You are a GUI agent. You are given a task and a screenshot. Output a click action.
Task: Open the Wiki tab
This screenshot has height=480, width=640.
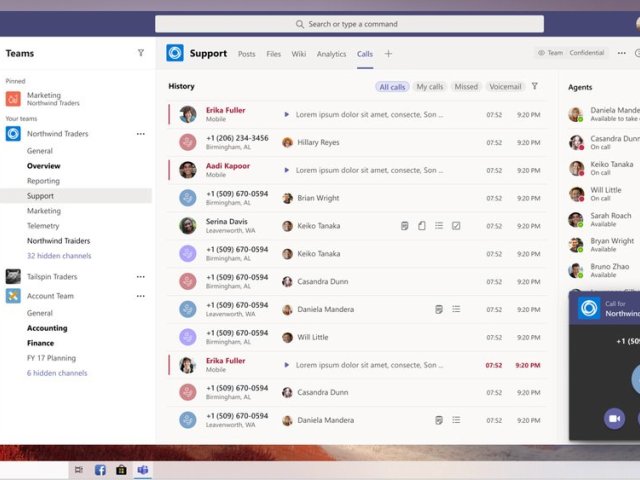pos(299,54)
